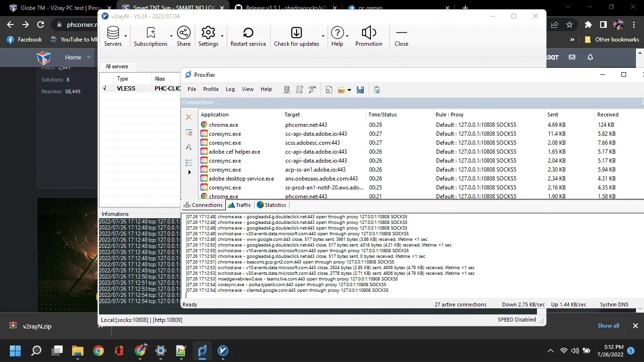
Task: Click the Promotion megaphone icon
Action: [369, 36]
